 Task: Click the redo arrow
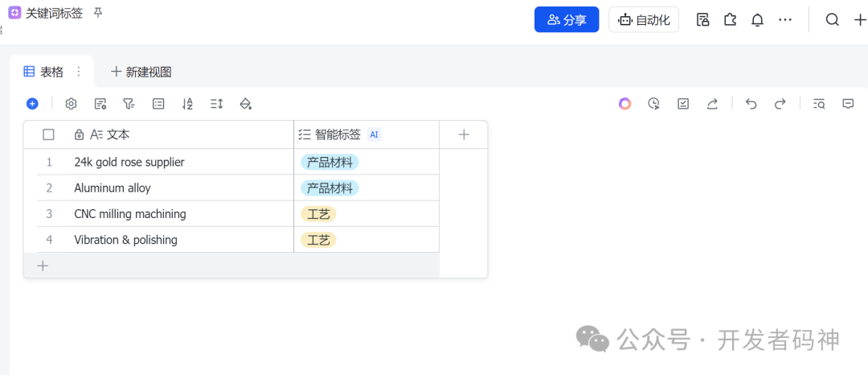pyautogui.click(x=780, y=104)
